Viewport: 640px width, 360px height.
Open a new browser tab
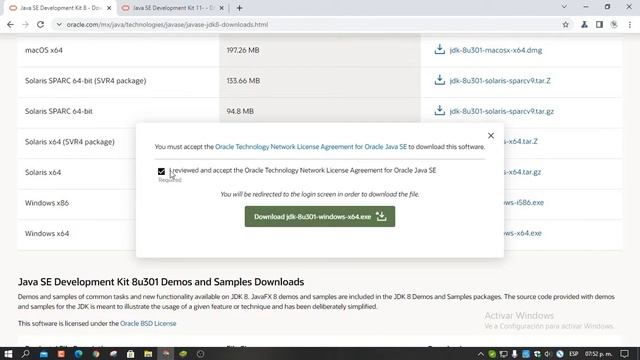[x=239, y=8]
